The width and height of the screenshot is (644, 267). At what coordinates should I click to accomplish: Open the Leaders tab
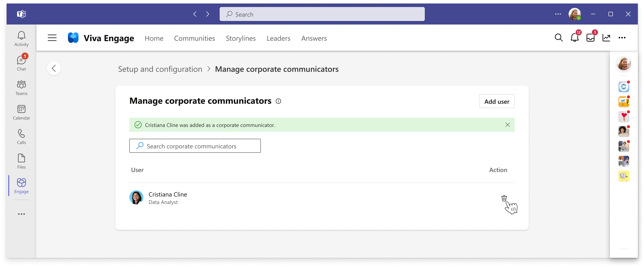pyautogui.click(x=278, y=38)
